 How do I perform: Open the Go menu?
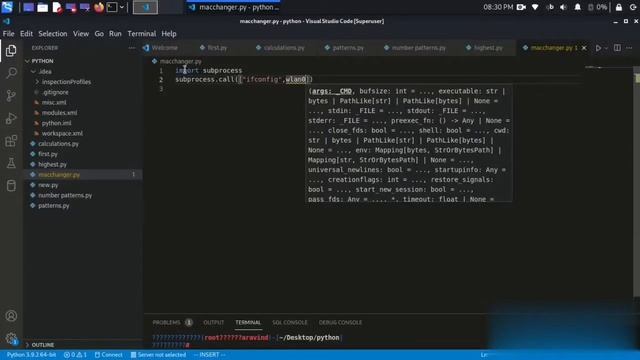coord(99,34)
